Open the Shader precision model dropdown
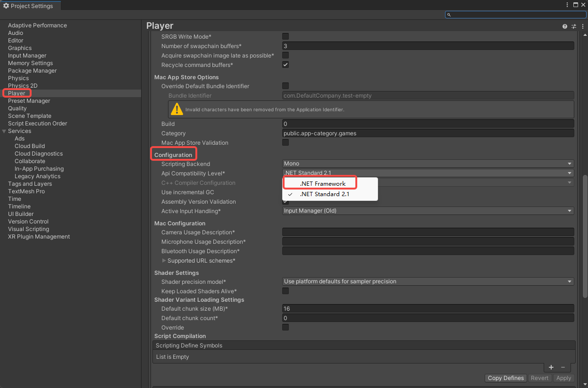The image size is (588, 388). pyautogui.click(x=428, y=281)
